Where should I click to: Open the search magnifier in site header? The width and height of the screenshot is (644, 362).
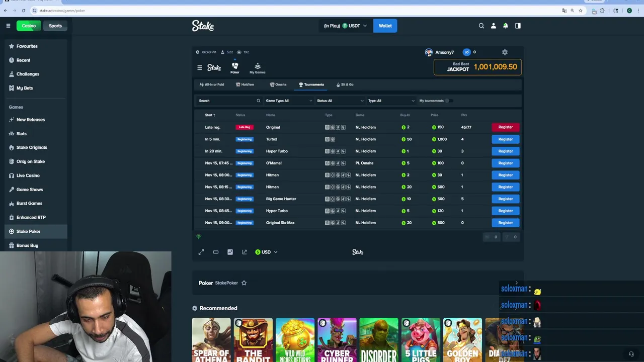[x=481, y=26]
